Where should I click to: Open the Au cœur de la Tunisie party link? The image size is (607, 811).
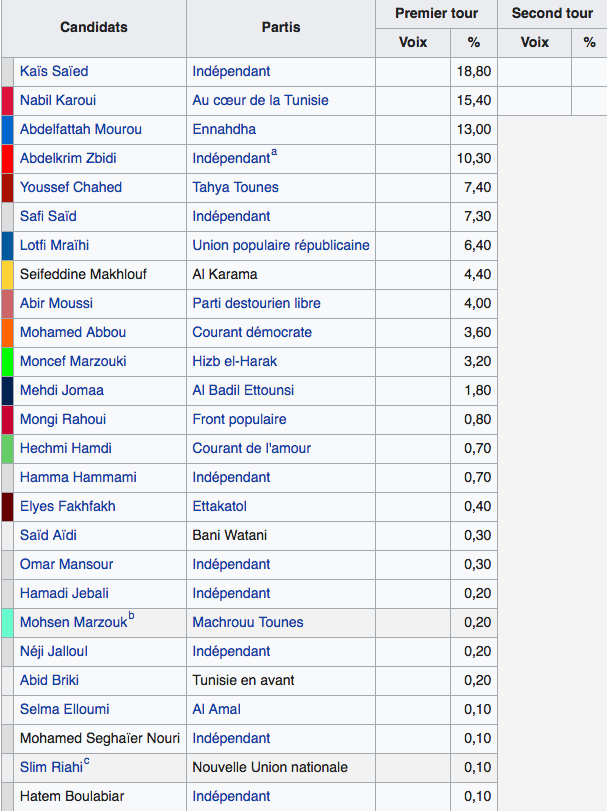tap(261, 100)
